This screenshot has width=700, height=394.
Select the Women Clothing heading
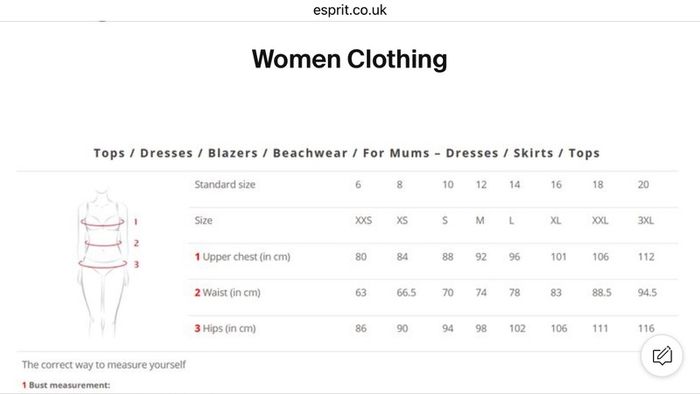coord(350,59)
